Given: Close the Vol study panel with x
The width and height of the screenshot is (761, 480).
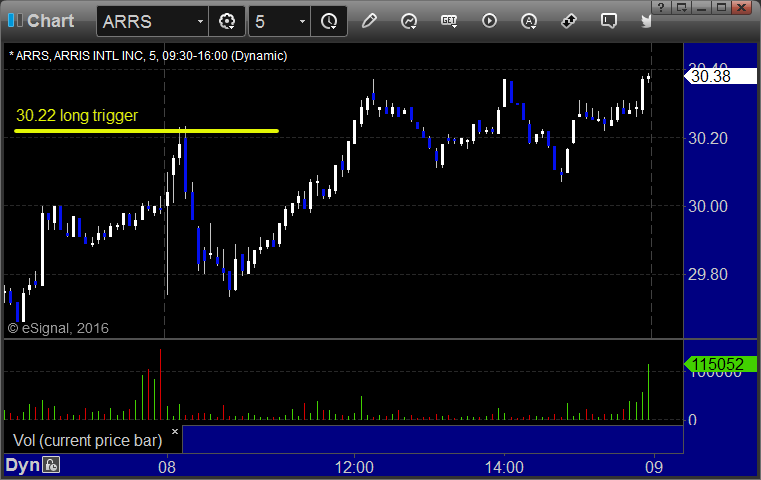Looking at the screenshot, I should [175, 431].
